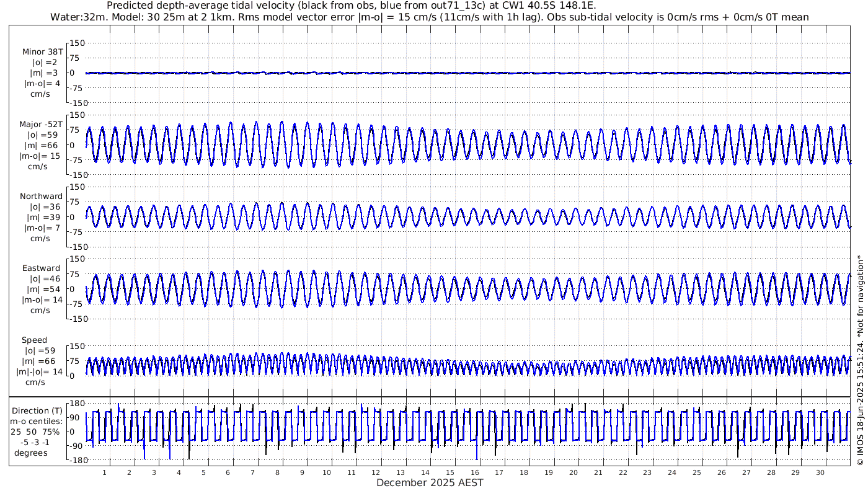The width and height of the screenshot is (868, 496).
Task: Click the 'Direction (T)' panel label
Action: (x=38, y=410)
